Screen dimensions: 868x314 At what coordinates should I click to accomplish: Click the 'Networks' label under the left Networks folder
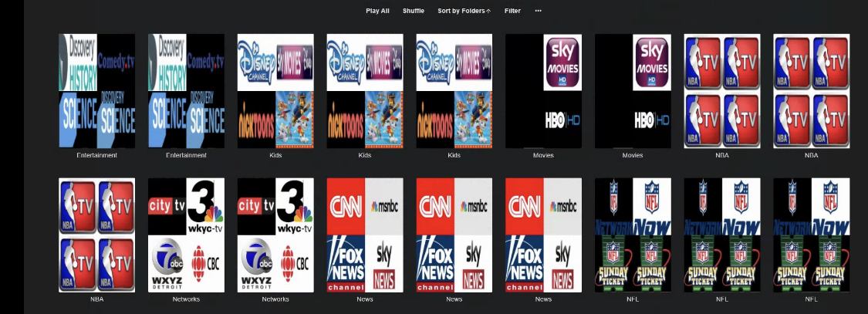[x=187, y=299]
